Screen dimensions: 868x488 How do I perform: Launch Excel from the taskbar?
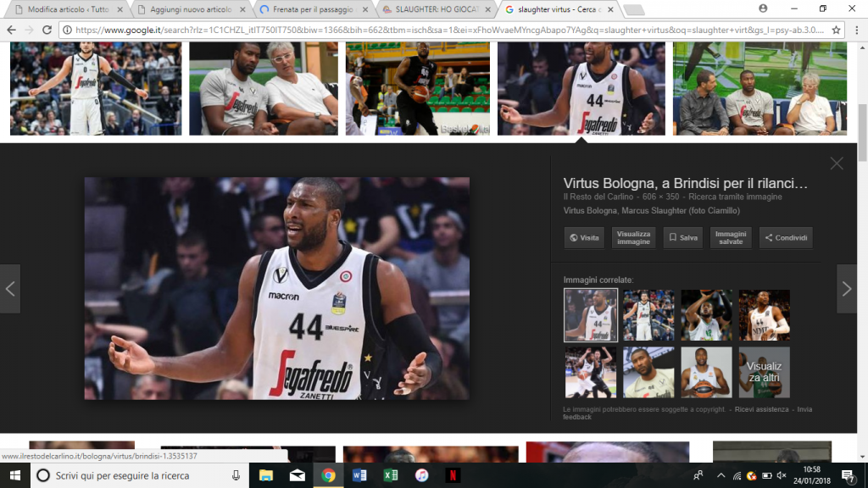(x=391, y=475)
